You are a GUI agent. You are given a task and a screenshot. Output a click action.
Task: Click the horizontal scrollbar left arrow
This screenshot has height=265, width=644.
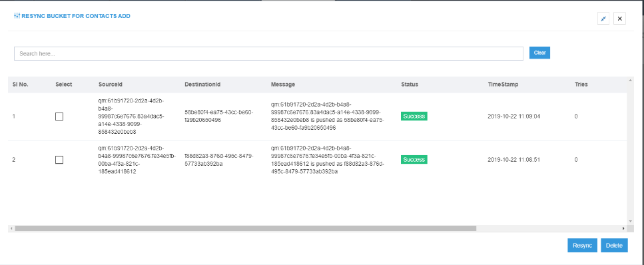(11, 228)
